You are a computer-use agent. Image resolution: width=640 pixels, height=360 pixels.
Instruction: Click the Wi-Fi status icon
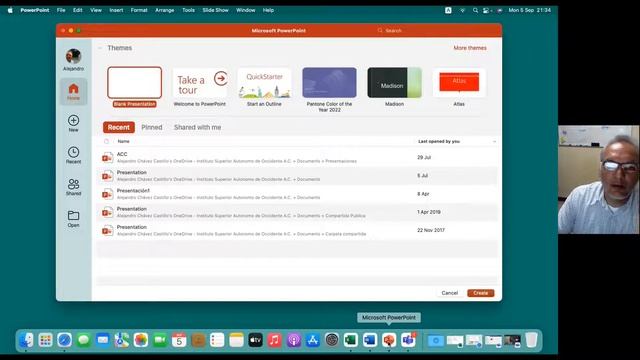(462, 10)
